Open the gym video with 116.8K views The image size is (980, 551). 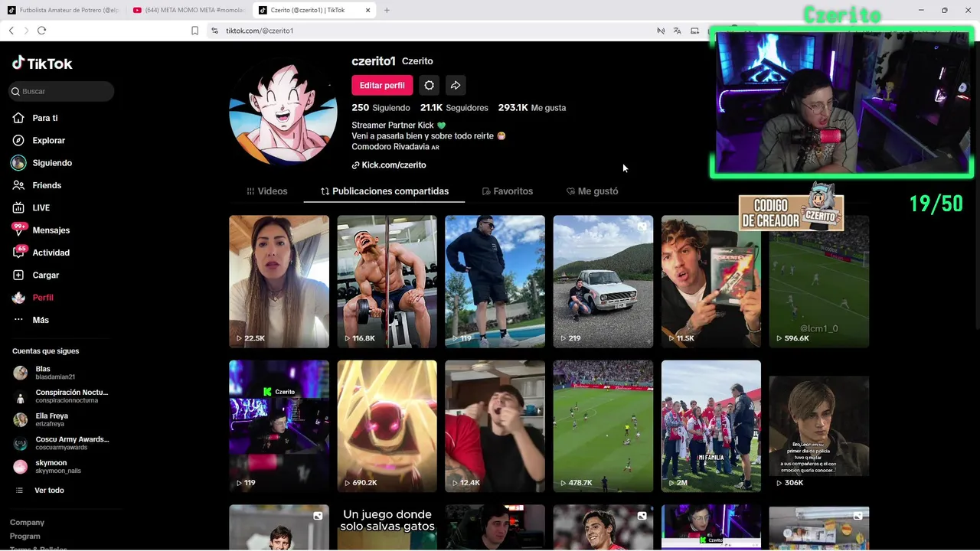coord(387,282)
